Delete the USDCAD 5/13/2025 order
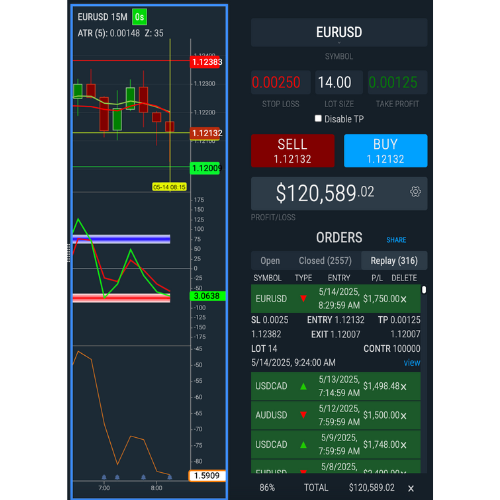Screen dimensions: 500x500 pyautogui.click(x=403, y=387)
